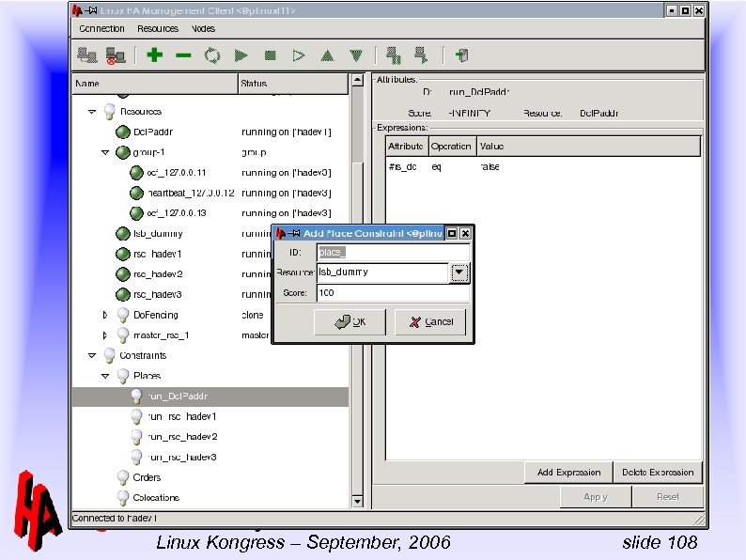Select the rsc_hadev3 resource row
Image resolution: width=746 pixels, height=560 pixels.
click(172, 295)
